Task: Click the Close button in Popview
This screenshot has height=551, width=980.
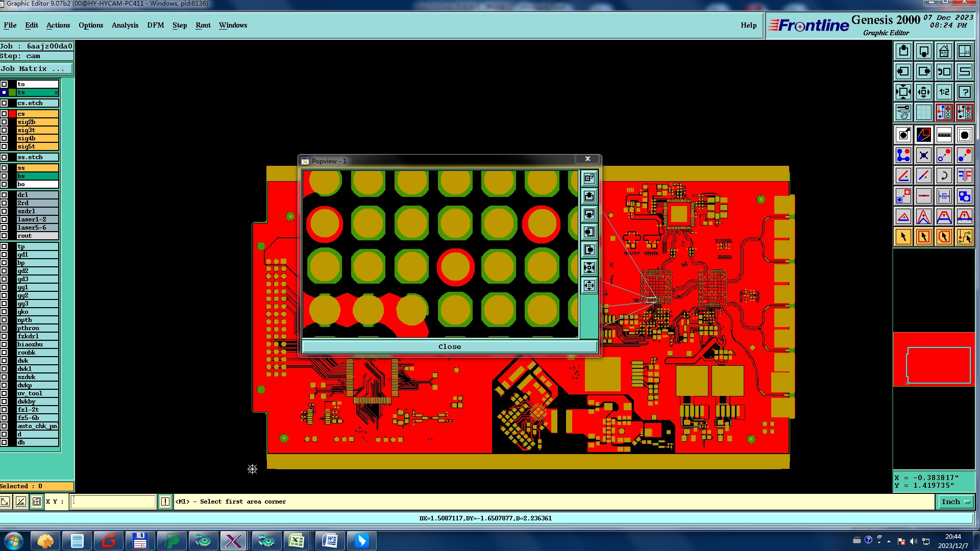Action: [449, 347]
